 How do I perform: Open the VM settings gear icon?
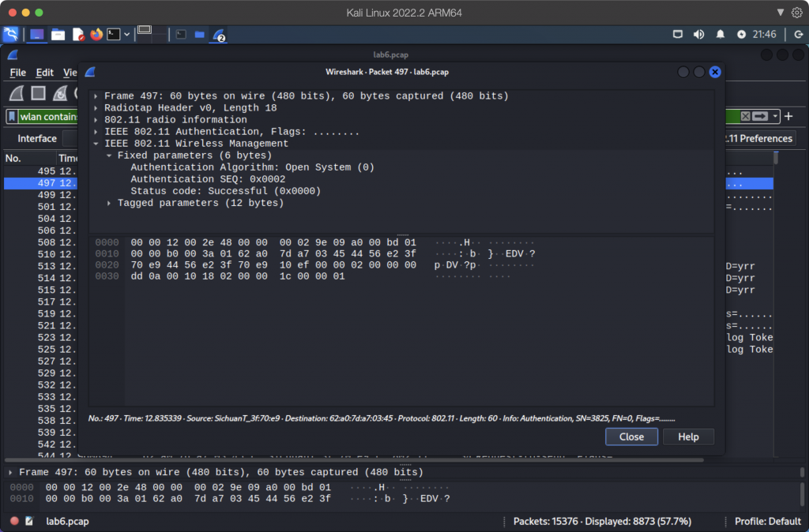click(797, 13)
